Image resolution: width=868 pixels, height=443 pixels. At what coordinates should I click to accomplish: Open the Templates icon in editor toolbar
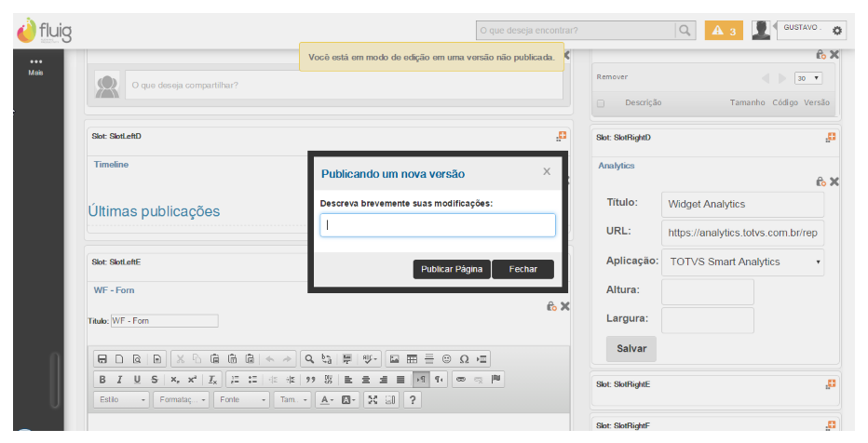tap(157, 359)
